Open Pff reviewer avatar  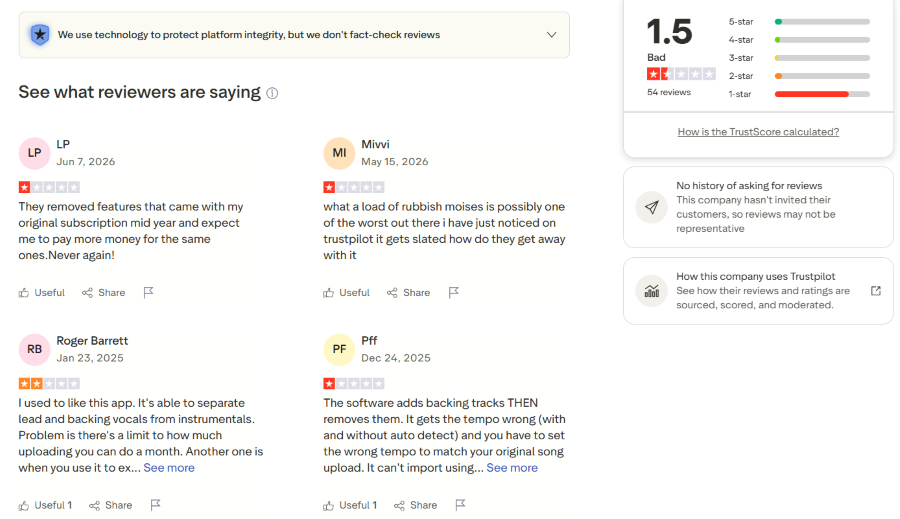click(x=339, y=349)
